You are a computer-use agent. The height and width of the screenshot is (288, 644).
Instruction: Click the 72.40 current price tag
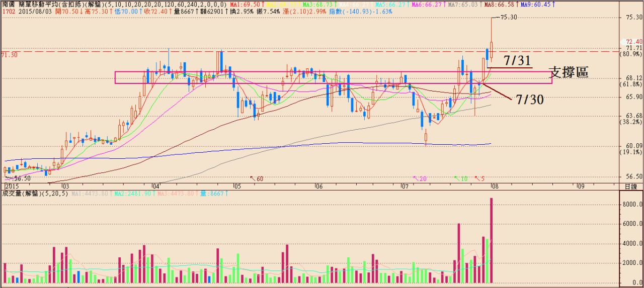pyautogui.click(x=633, y=41)
